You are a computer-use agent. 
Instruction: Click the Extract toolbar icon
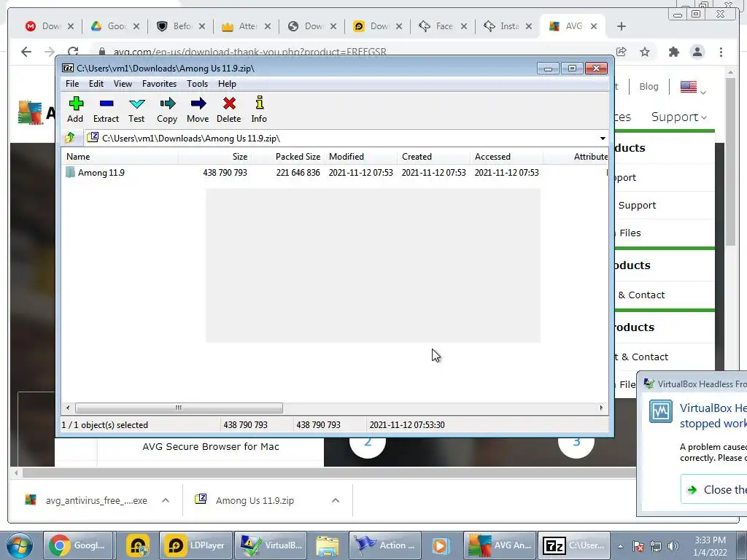(106, 109)
